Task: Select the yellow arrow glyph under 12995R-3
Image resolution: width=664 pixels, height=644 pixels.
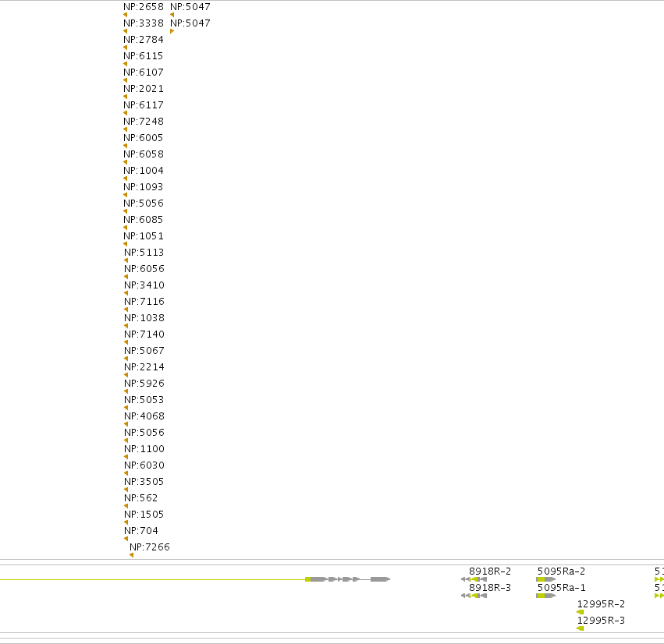Action: pyautogui.click(x=581, y=628)
